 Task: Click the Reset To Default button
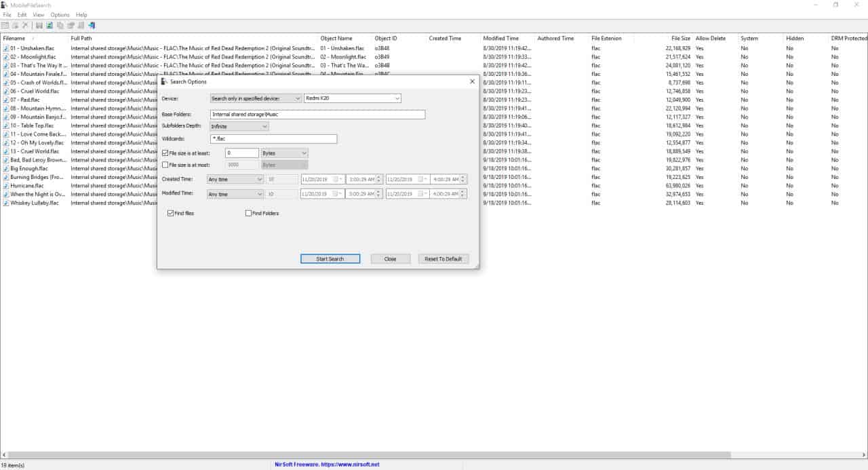click(443, 258)
